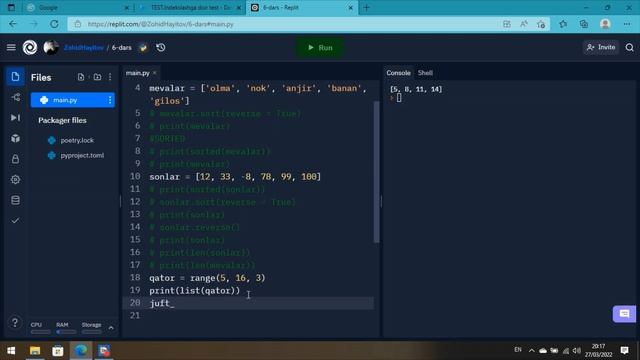Screen dimensions: 640x360
Task: Open browser Favorites list icon
Action: point(563,24)
